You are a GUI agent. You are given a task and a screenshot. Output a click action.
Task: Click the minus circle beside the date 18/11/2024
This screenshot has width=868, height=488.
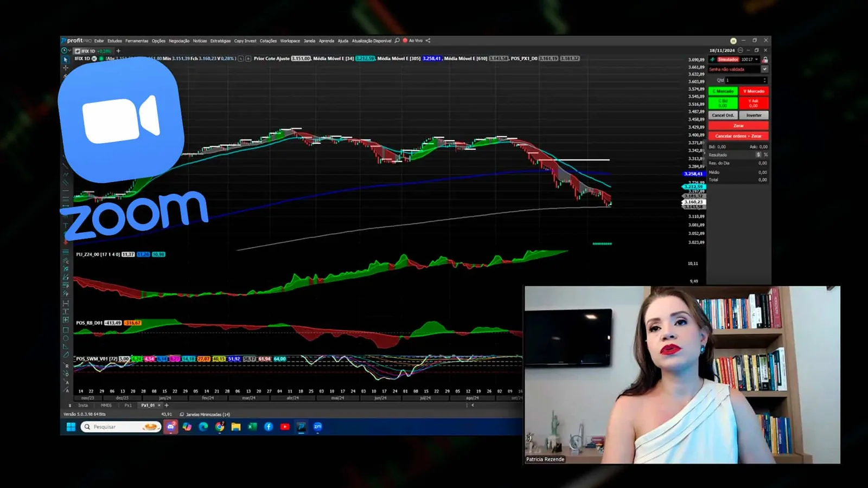740,50
